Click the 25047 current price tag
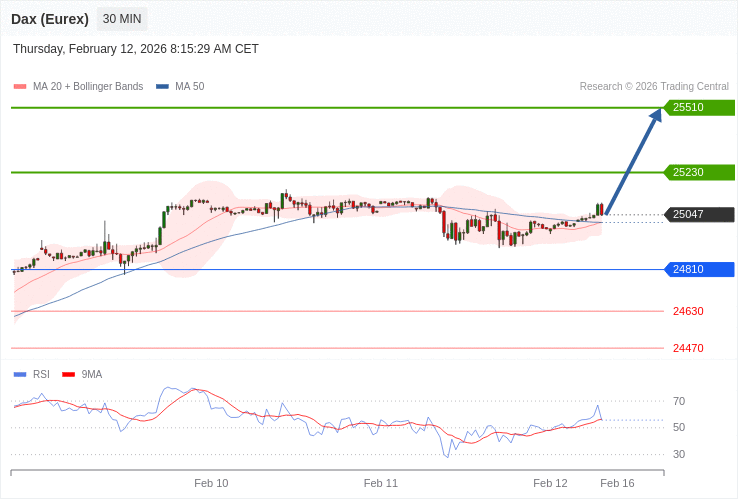This screenshot has height=500, width=738. coord(699,214)
